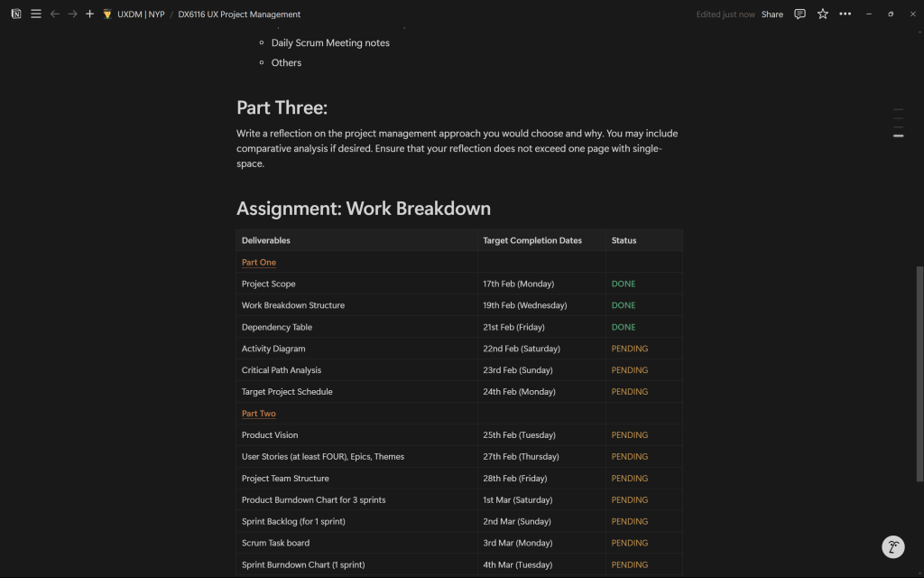
Task: Go forward using the right arrow
Action: [73, 14]
